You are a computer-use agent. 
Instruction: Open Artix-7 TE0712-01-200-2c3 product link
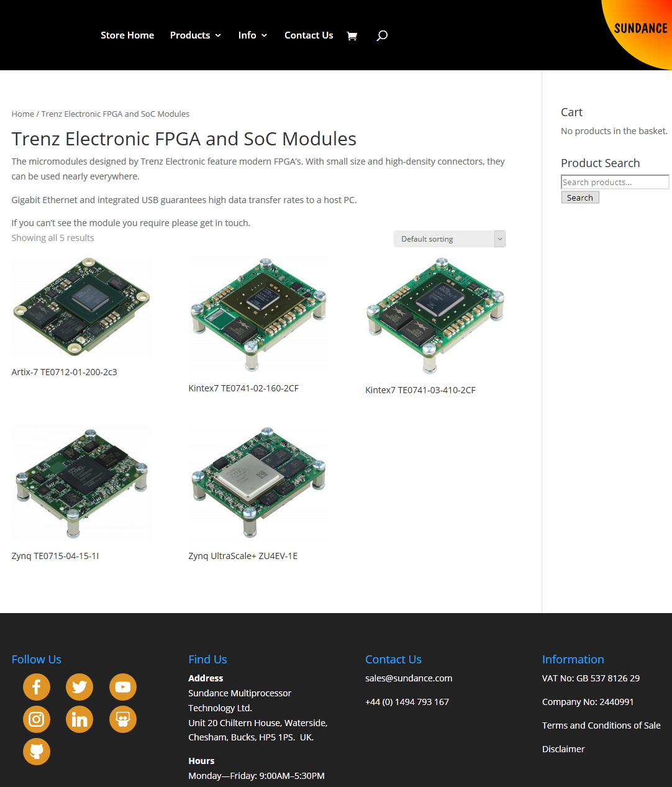(65, 372)
